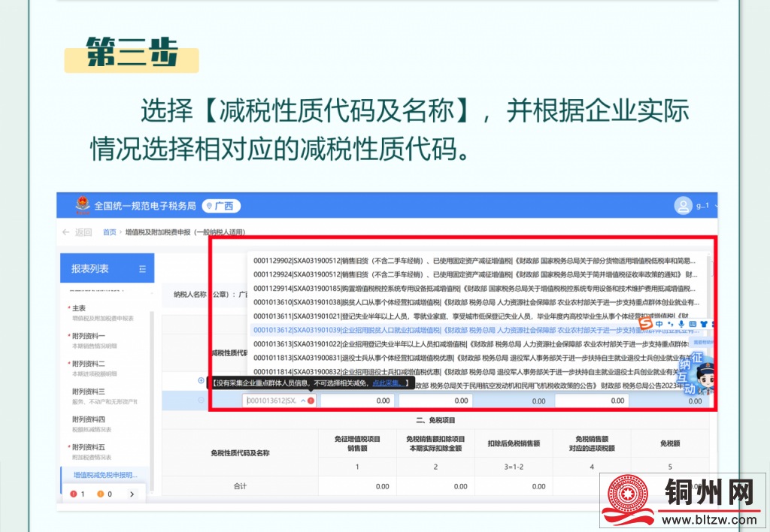Choose option 0001129902 销售旧货
Screen dimensions: 770x532
click(476, 261)
